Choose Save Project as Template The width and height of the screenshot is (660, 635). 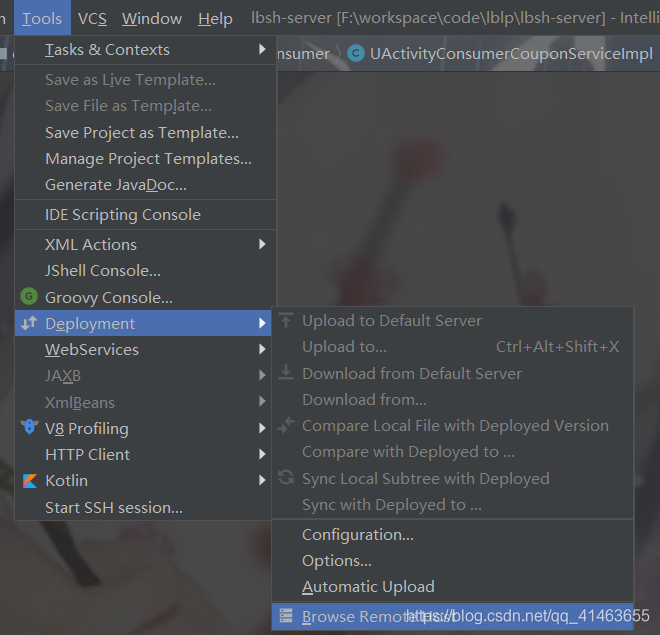[145, 133]
